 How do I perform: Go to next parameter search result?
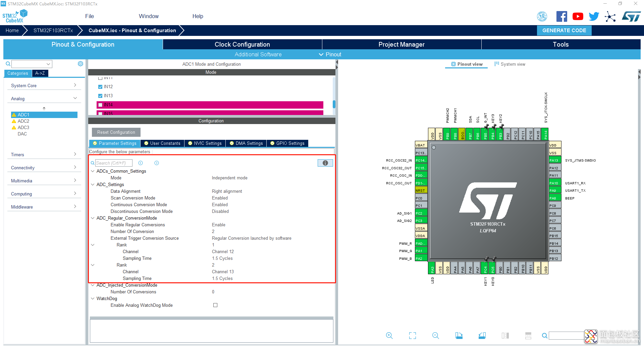157,163
